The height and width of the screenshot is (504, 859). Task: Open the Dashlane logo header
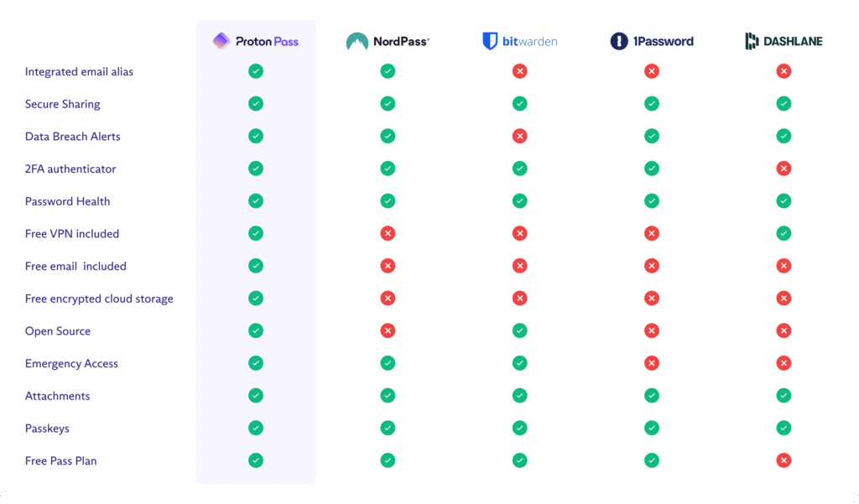point(784,41)
